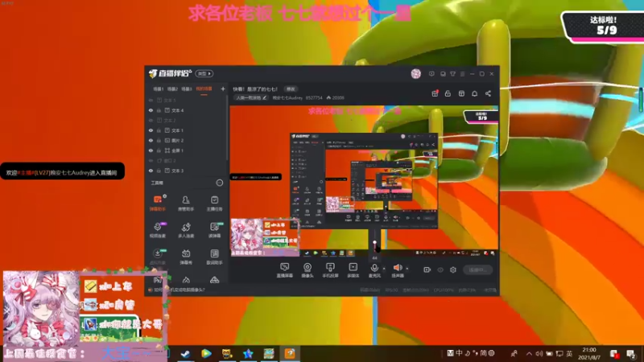The image size is (644, 362).
Task: Switch to the 场景2 tab
Action: [x=172, y=89]
